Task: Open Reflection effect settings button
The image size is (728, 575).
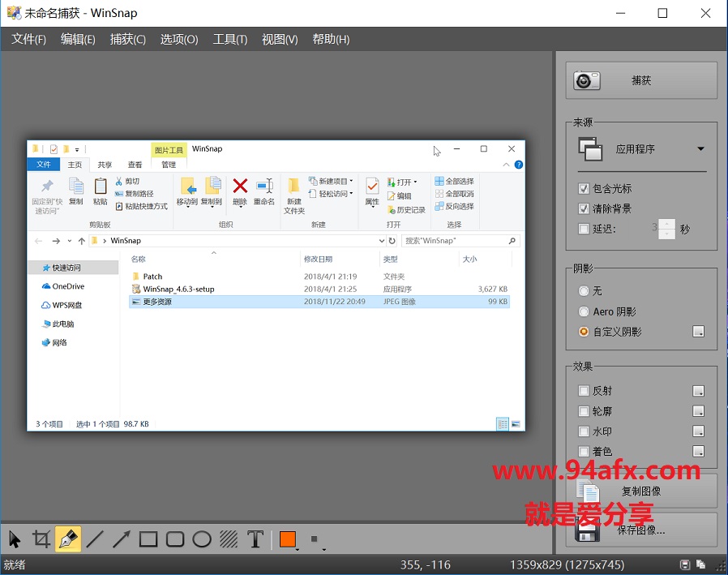Action: [698, 391]
